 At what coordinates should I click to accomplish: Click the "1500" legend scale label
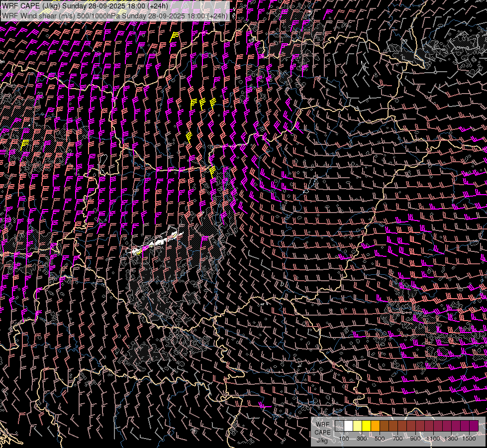pyautogui.click(x=469, y=439)
